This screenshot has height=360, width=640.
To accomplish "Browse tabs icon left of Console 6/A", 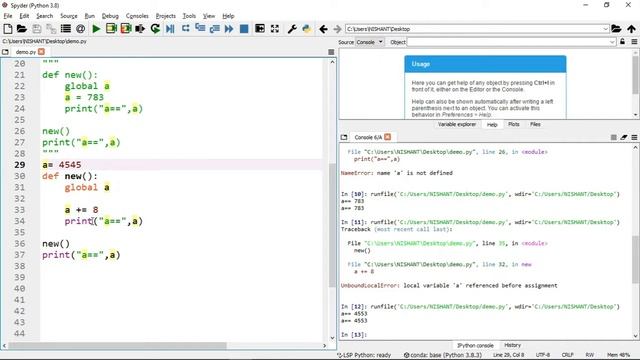I will pyautogui.click(x=344, y=137).
